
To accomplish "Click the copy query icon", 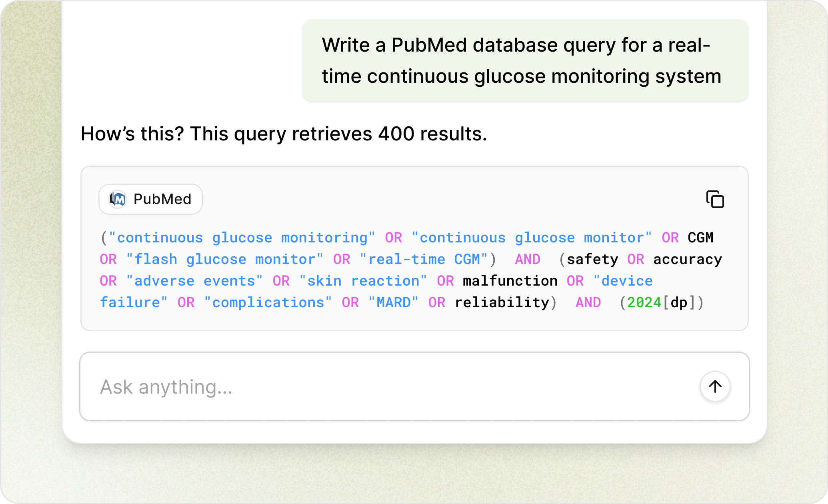I will pos(715,199).
